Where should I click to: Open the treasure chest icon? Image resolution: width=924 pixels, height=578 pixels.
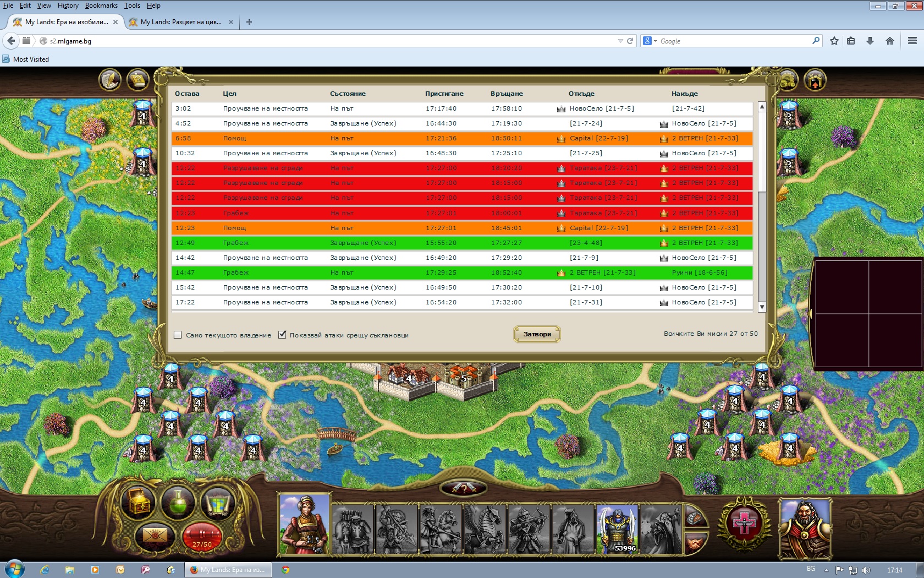pyautogui.click(x=139, y=502)
